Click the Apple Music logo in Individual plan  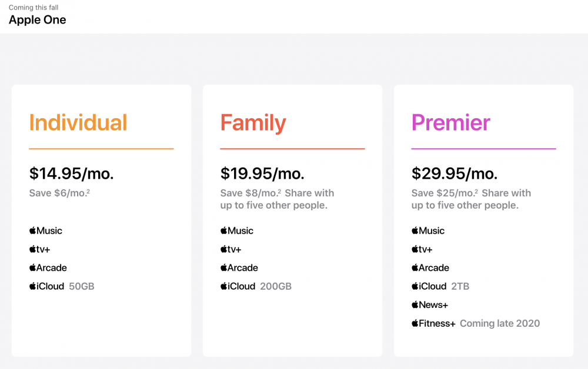click(46, 231)
